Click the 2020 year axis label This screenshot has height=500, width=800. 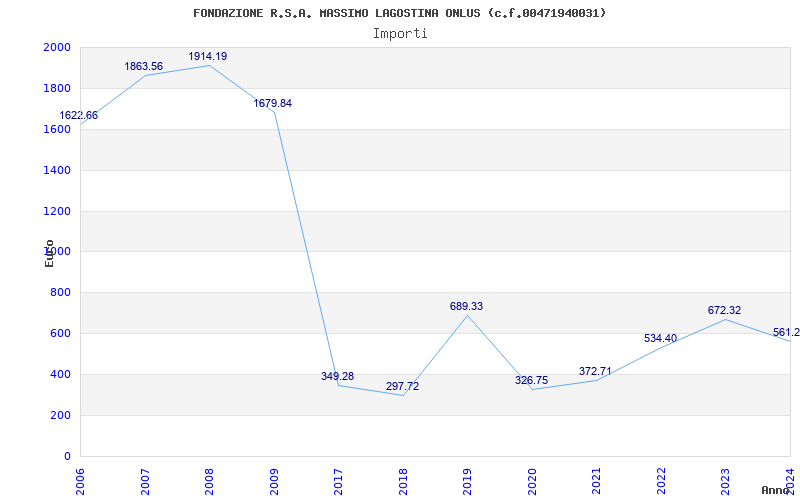[x=533, y=481]
